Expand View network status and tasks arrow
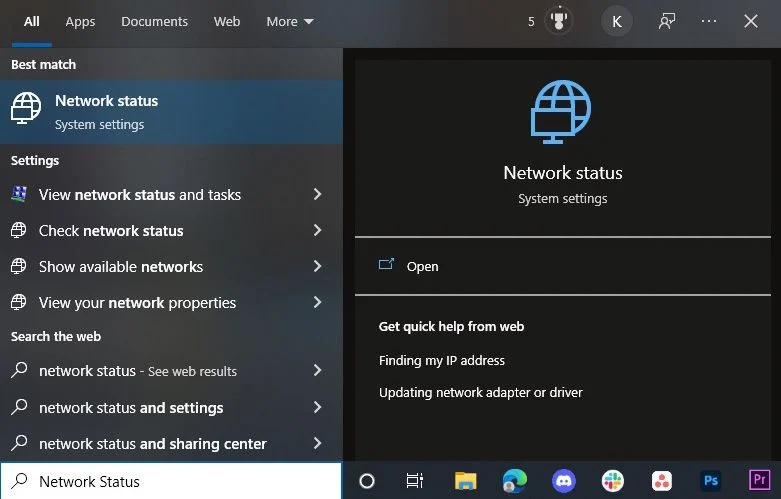 click(x=317, y=194)
